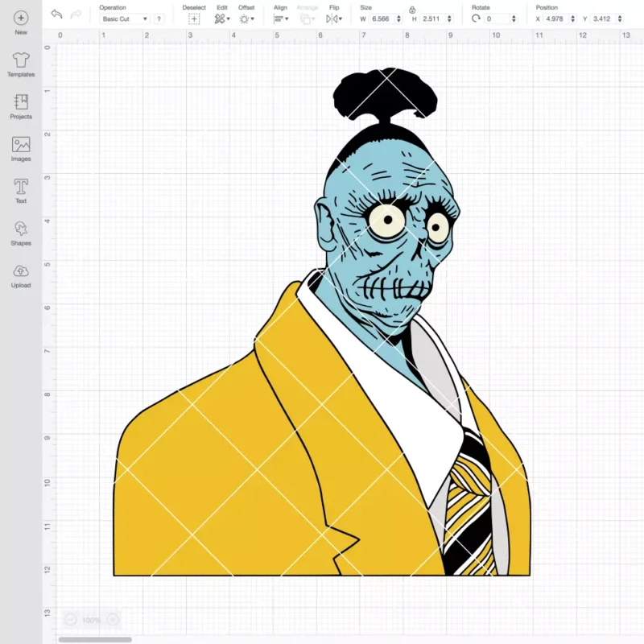Click the Rotate angle field

(497, 19)
